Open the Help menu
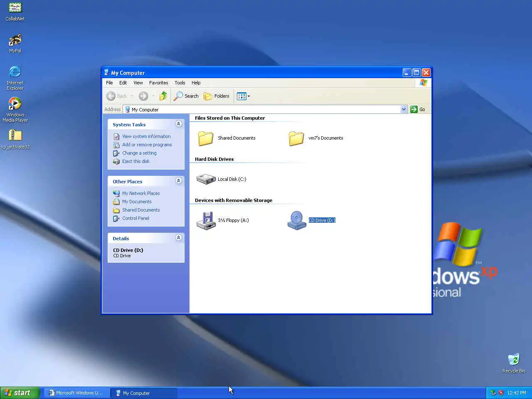 196,83
